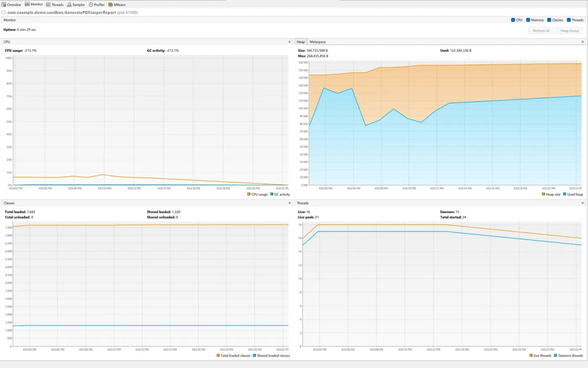The image size is (588, 368).
Task: Click the Live threads legend entry
Action: point(540,355)
